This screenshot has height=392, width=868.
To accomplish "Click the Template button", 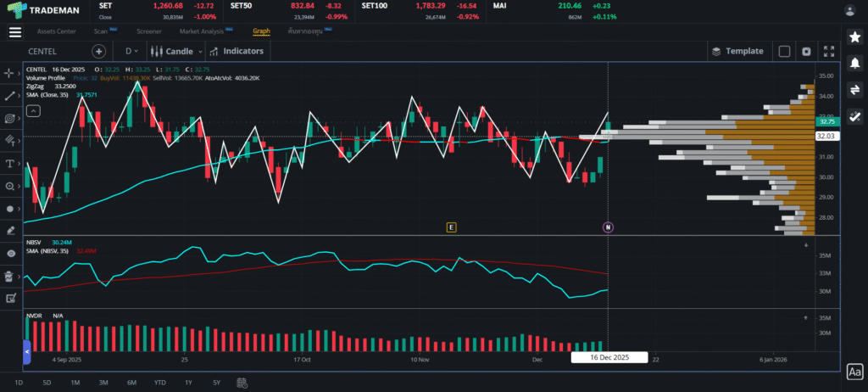I will click(x=737, y=51).
